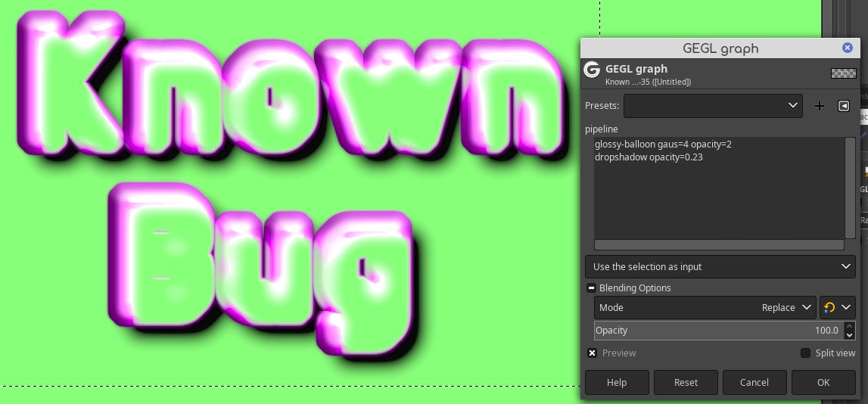Click the GEGL logo icon
This screenshot has height=404, width=868.
coord(592,70)
